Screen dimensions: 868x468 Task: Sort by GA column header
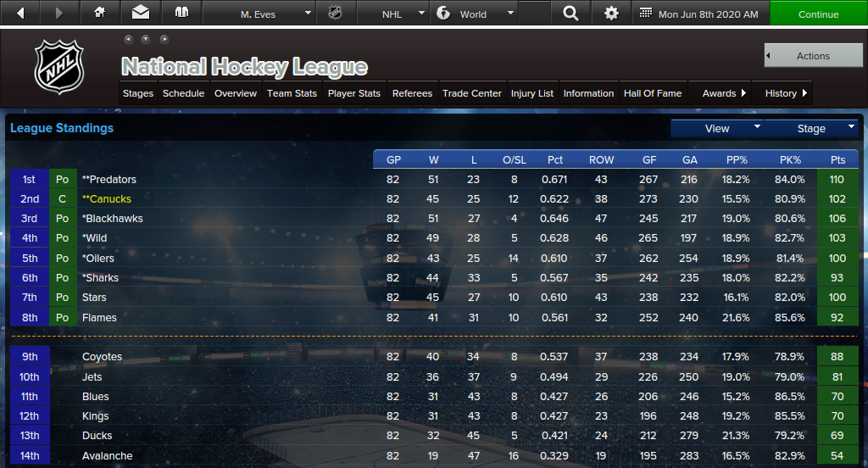pyautogui.click(x=689, y=159)
